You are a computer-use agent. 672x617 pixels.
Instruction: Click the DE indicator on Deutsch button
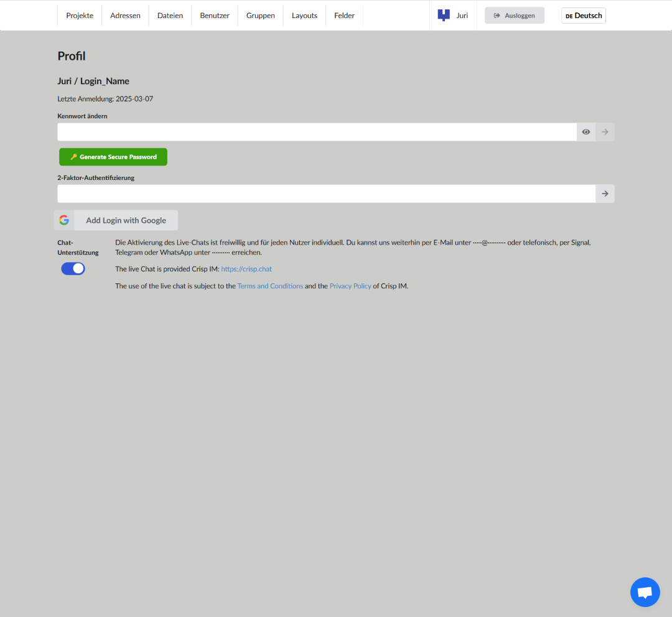(x=568, y=16)
